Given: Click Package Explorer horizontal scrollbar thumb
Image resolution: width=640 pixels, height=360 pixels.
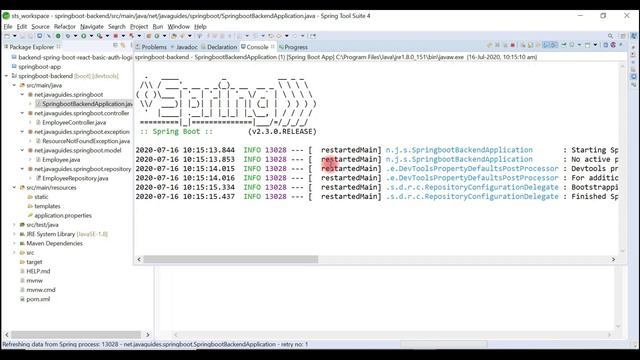Looking at the screenshot, I should 76,334.
